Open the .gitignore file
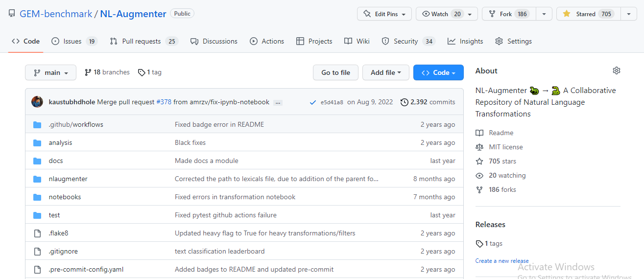The width and height of the screenshot is (644, 279). coord(63,251)
